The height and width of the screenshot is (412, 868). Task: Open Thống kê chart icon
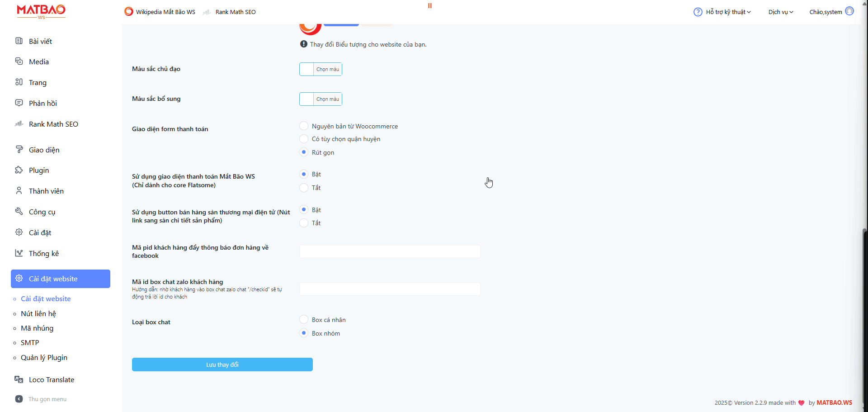19,253
